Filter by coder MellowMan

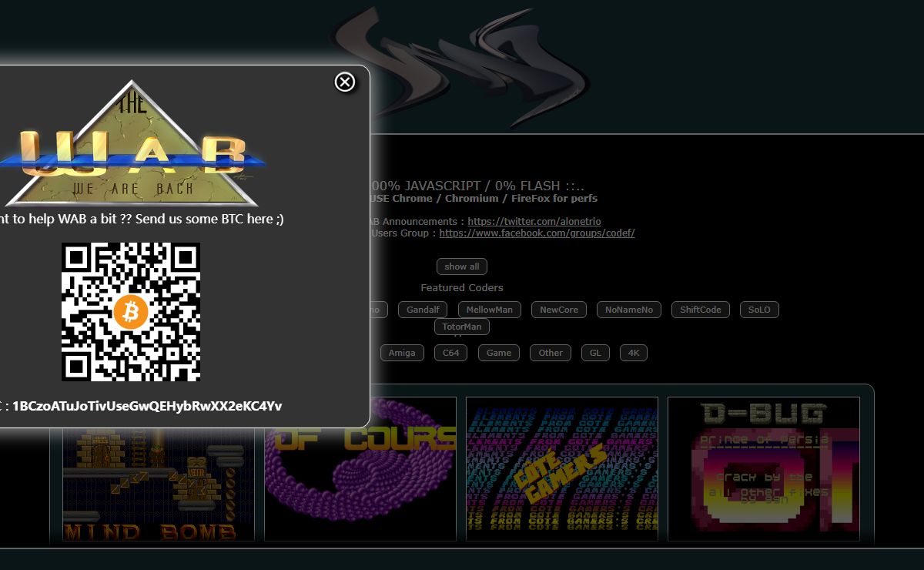(490, 310)
